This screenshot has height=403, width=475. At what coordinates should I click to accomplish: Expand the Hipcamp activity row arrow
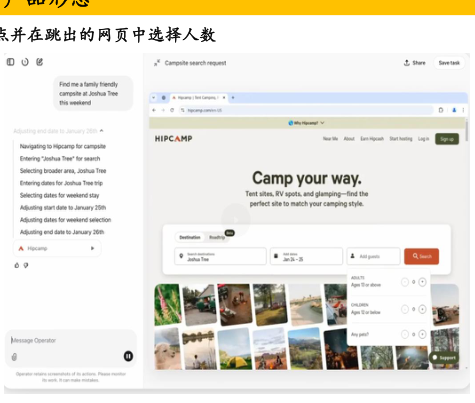point(92,248)
